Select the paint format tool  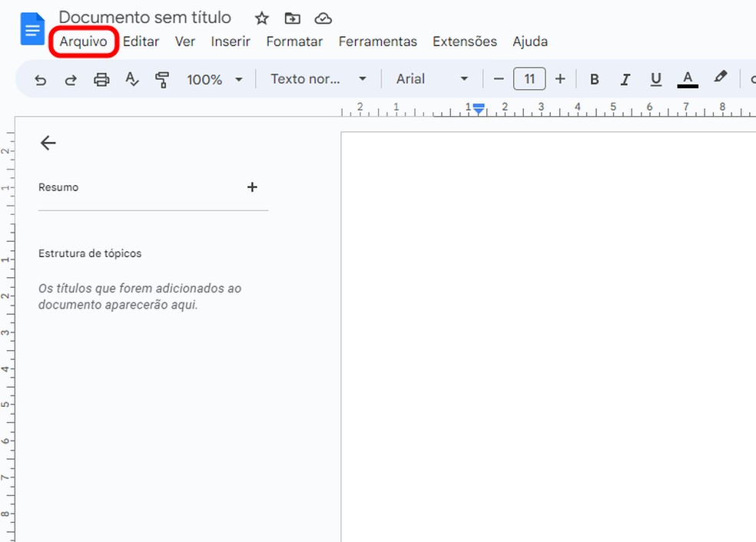(x=162, y=78)
